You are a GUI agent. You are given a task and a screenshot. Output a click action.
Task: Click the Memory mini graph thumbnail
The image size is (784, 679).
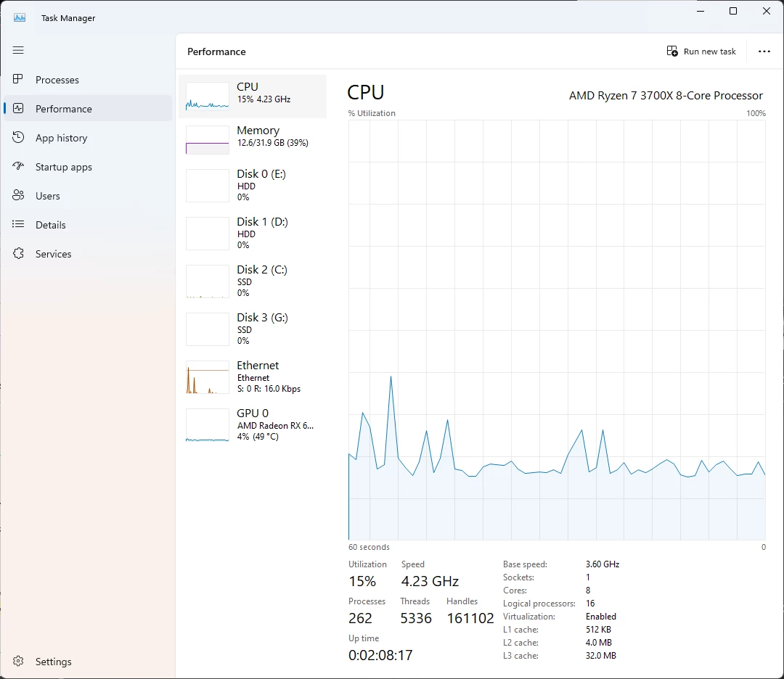208,140
